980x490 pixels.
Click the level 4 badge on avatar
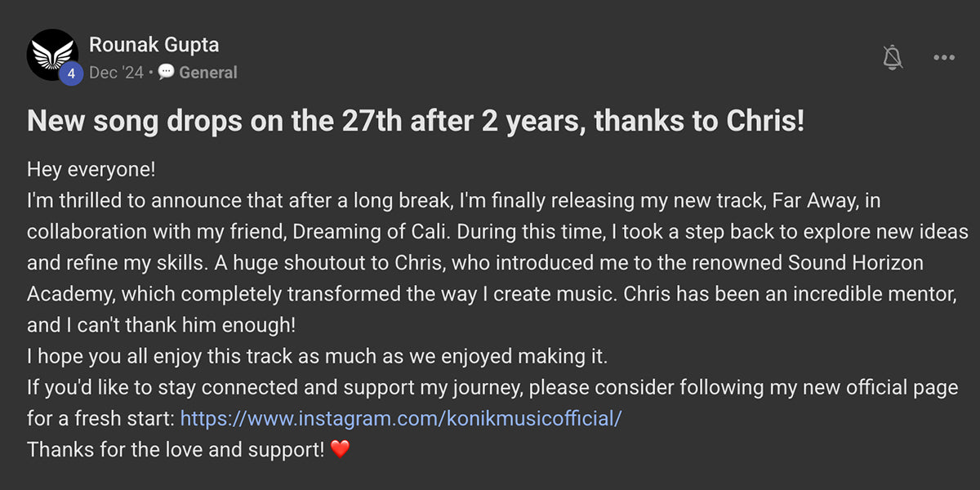point(71,73)
